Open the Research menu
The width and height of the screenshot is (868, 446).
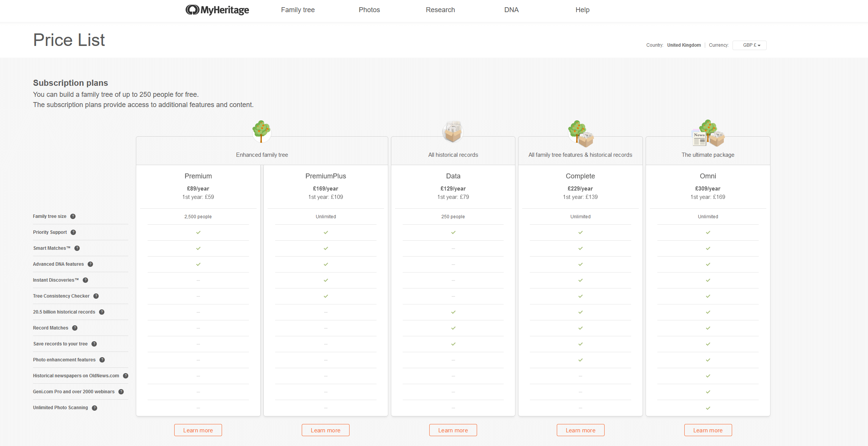pyautogui.click(x=440, y=10)
